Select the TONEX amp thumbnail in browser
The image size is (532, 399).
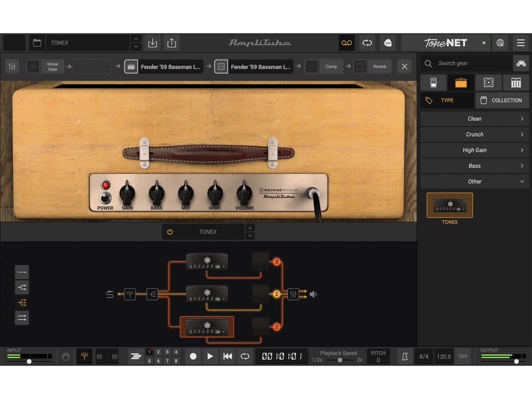[x=450, y=205]
